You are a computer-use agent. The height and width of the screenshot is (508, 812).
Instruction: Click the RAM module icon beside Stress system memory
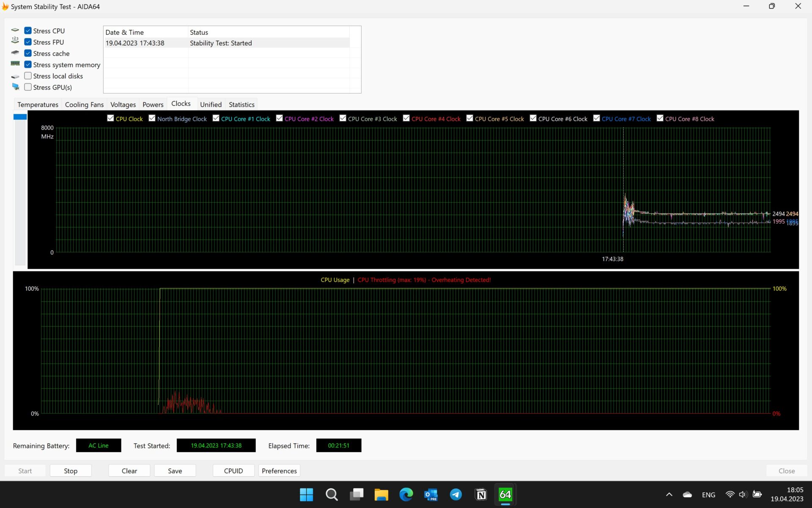15,63
